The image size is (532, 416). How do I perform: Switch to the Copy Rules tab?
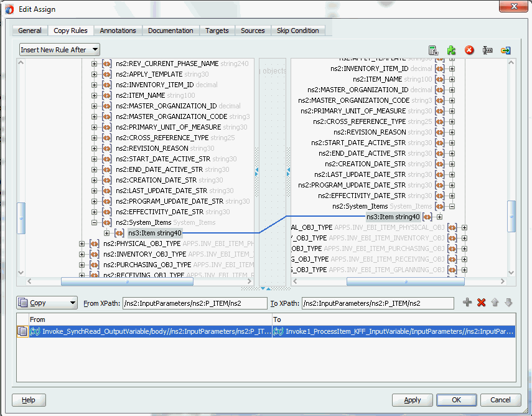(x=70, y=31)
